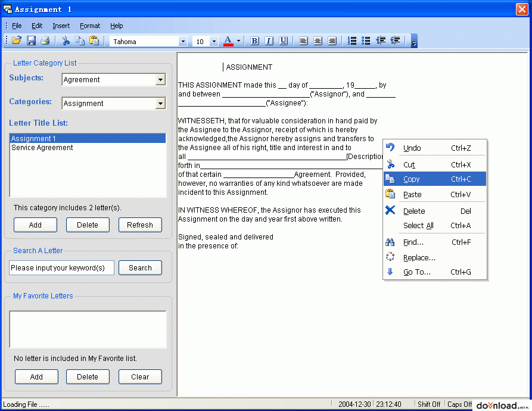Open file with the folder toolbar icon
Viewport: 532px width, 411px height.
17,41
